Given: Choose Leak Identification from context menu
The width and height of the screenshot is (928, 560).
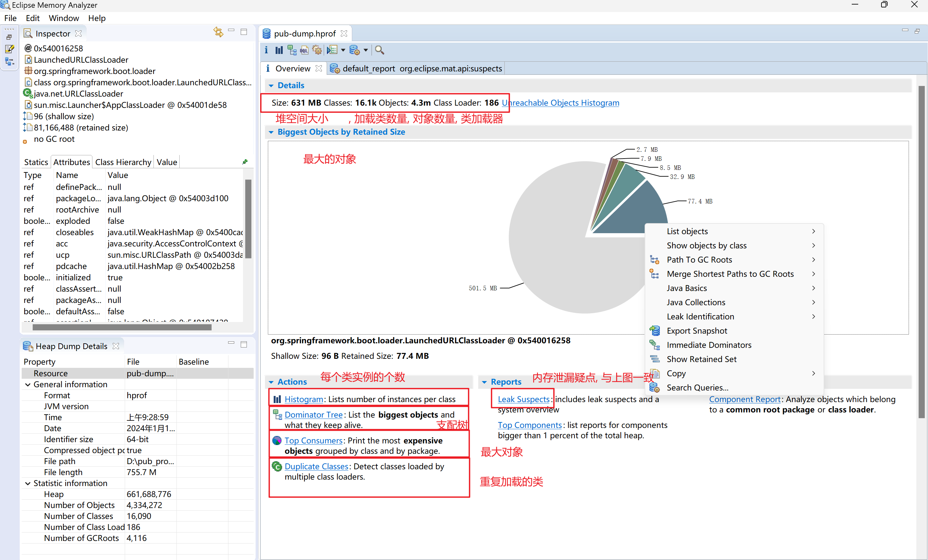Looking at the screenshot, I should click(734, 317).
